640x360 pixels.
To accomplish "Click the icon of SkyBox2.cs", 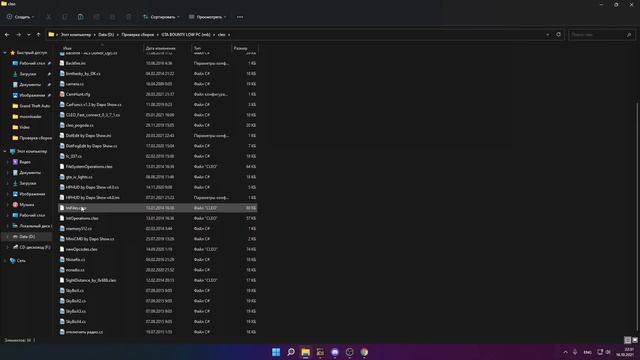I will (62, 301).
